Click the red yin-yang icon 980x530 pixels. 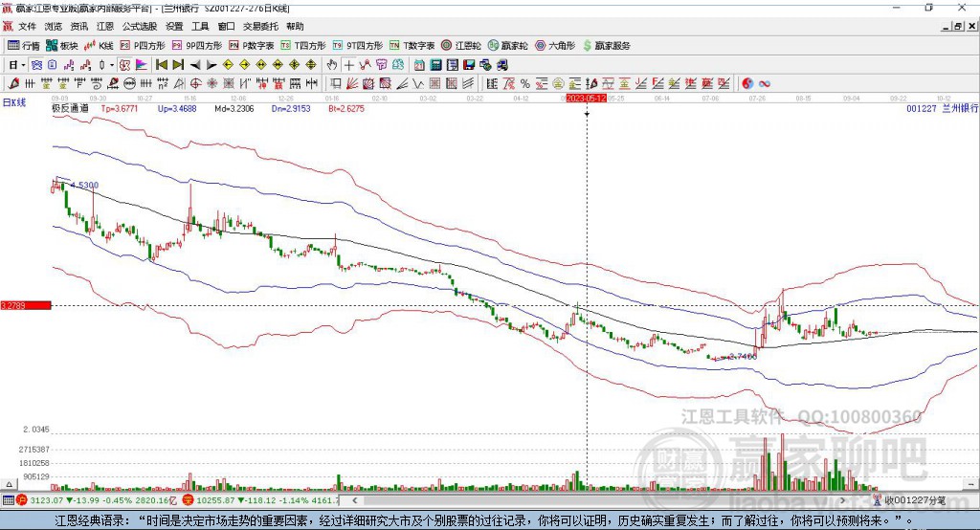(x=747, y=84)
